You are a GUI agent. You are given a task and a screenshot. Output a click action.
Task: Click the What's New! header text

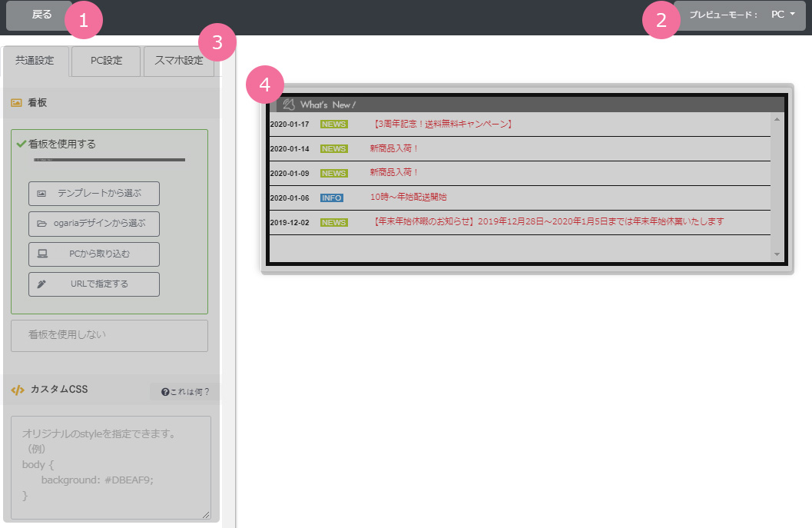click(328, 105)
